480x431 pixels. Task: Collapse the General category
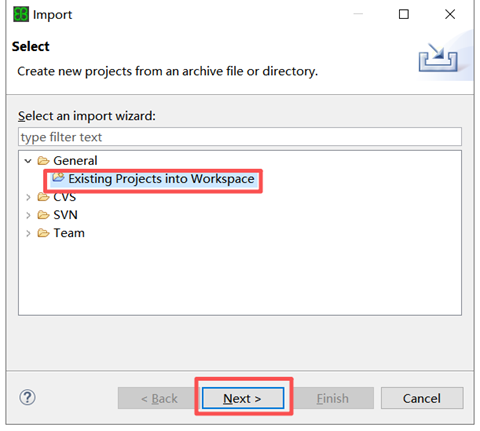click(28, 161)
